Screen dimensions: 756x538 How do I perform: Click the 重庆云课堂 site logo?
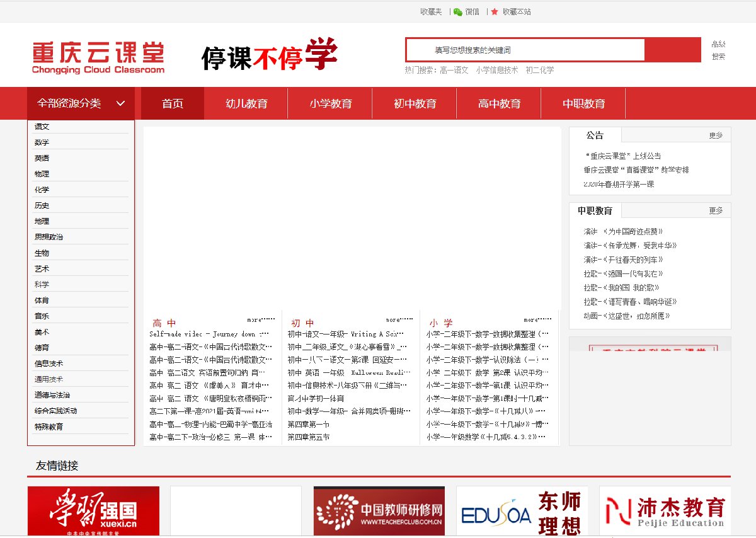click(x=98, y=57)
